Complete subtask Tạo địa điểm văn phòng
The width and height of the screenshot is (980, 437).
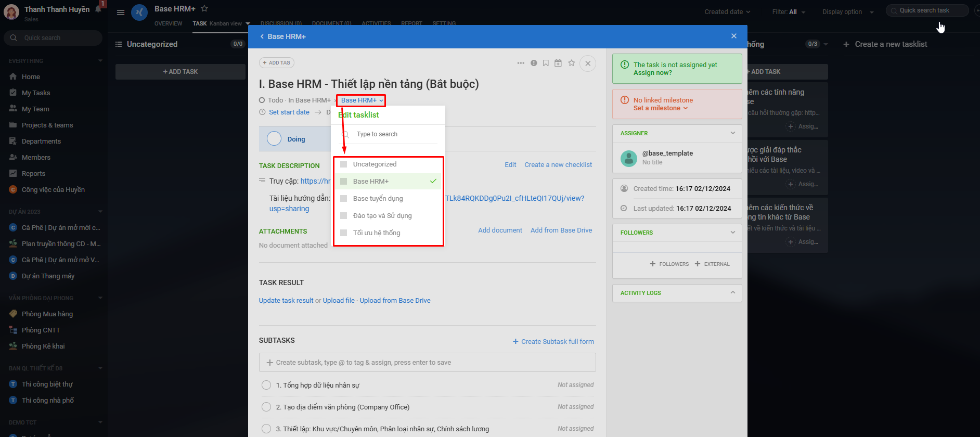(266, 407)
